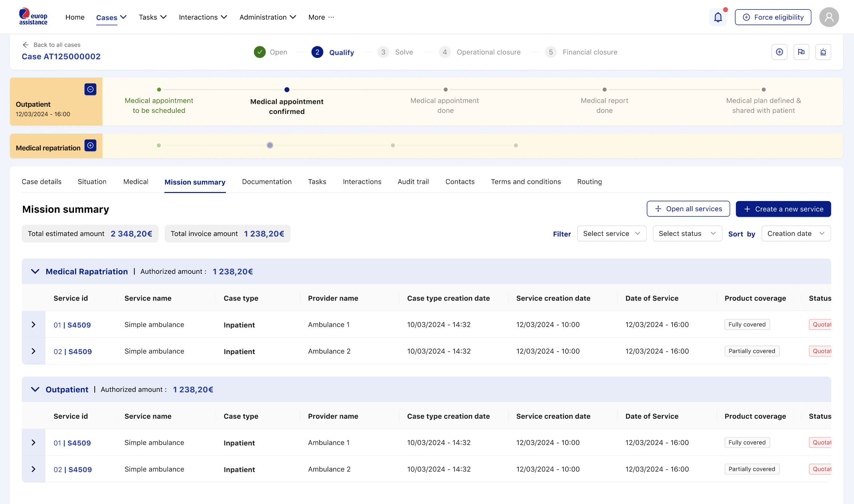854x504 pixels.
Task: Click the alarm siren icon in case header
Action: coord(823,52)
